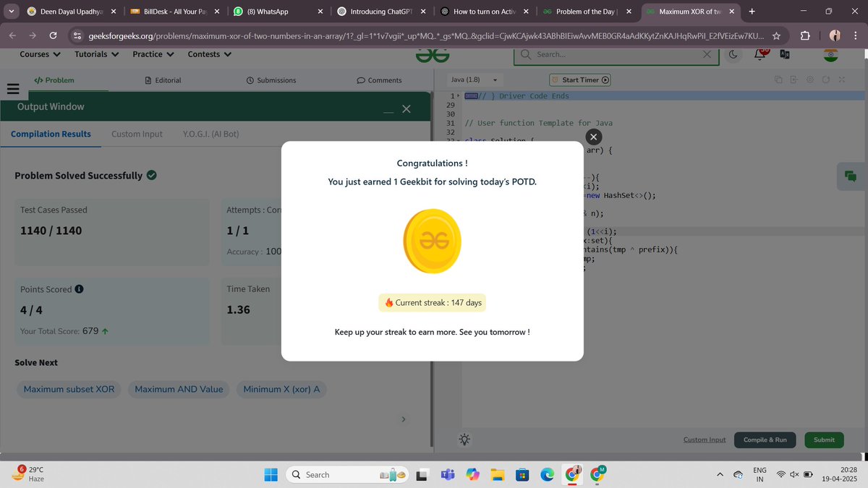Screen dimensions: 868x488
Task: Reset code with refresh icon
Action: [x=826, y=80]
